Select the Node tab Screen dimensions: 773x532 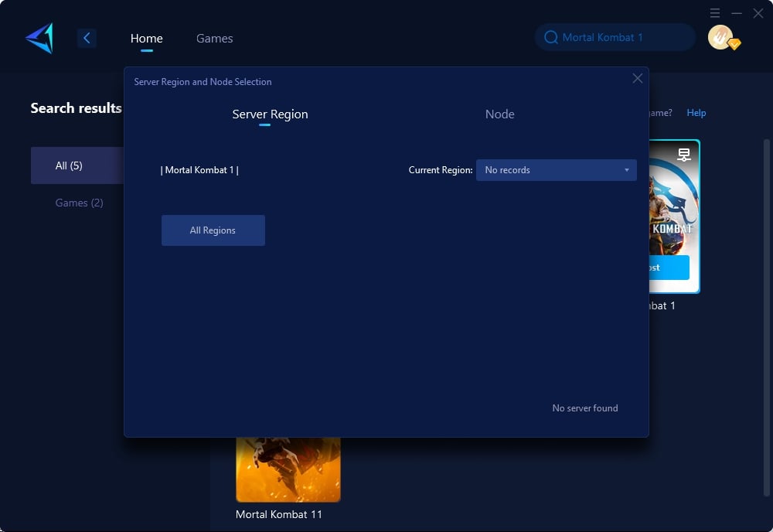500,114
